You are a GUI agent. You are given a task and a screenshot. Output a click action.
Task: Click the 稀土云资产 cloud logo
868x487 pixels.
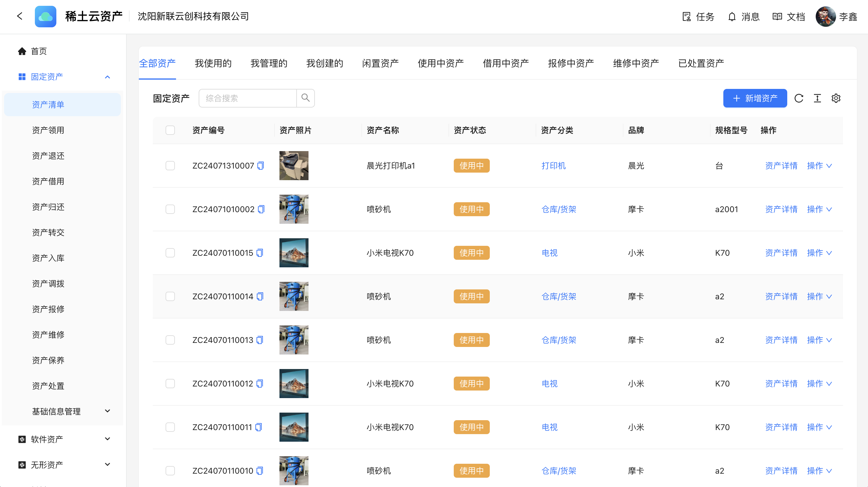pyautogui.click(x=46, y=16)
